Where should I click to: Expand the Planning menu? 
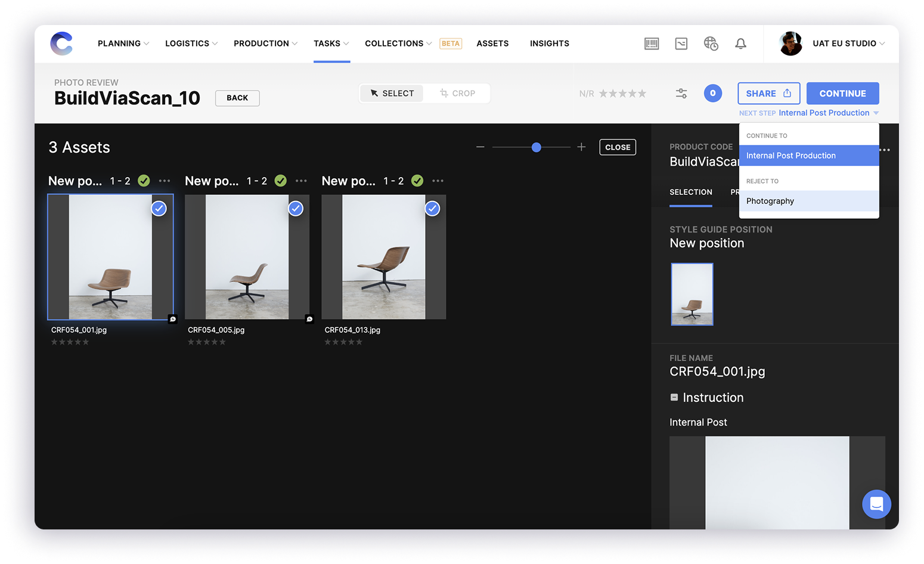pyautogui.click(x=123, y=44)
